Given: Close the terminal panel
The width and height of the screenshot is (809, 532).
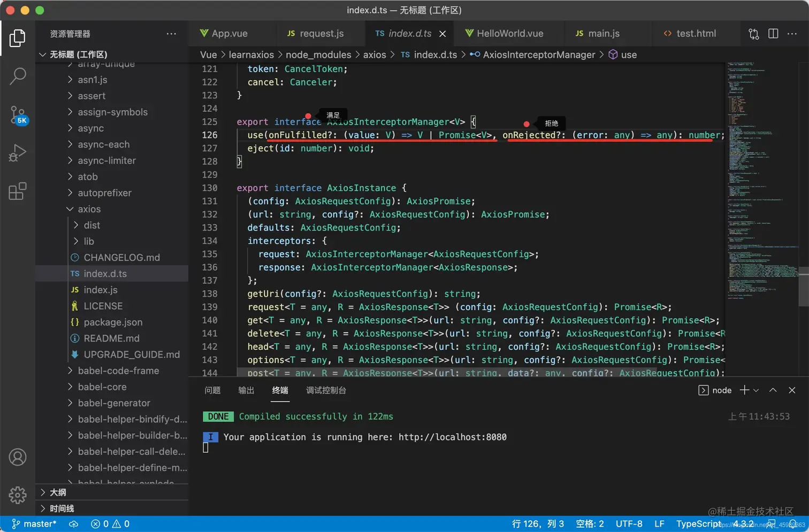Looking at the screenshot, I should 792,390.
